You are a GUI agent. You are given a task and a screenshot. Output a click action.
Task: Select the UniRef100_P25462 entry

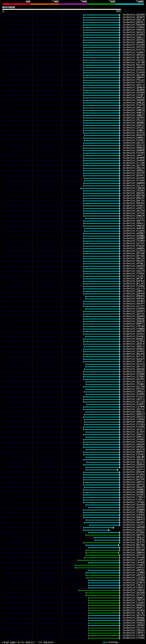133,454
